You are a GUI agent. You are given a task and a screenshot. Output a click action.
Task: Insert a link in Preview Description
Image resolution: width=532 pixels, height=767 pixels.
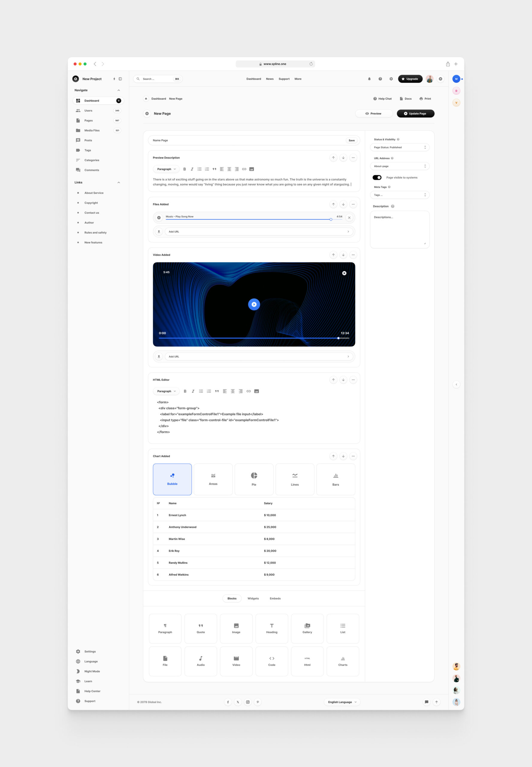(244, 169)
